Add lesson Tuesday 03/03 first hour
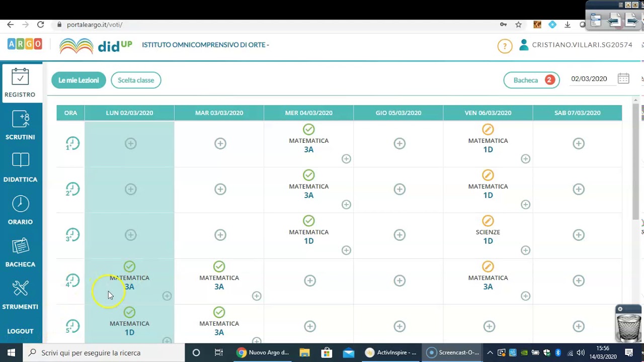Viewport: 644px width, 362px height. [220, 144]
